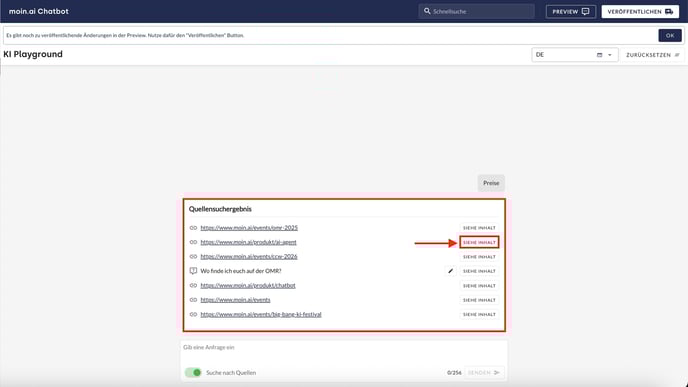
Task: Click the link icon next to produkt/chatbot URL
Action: (x=193, y=286)
